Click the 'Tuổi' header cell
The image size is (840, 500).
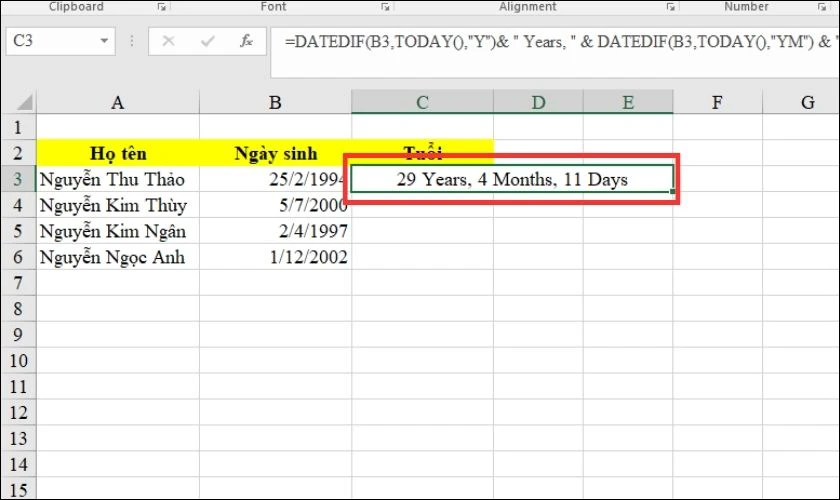pyautogui.click(x=422, y=153)
